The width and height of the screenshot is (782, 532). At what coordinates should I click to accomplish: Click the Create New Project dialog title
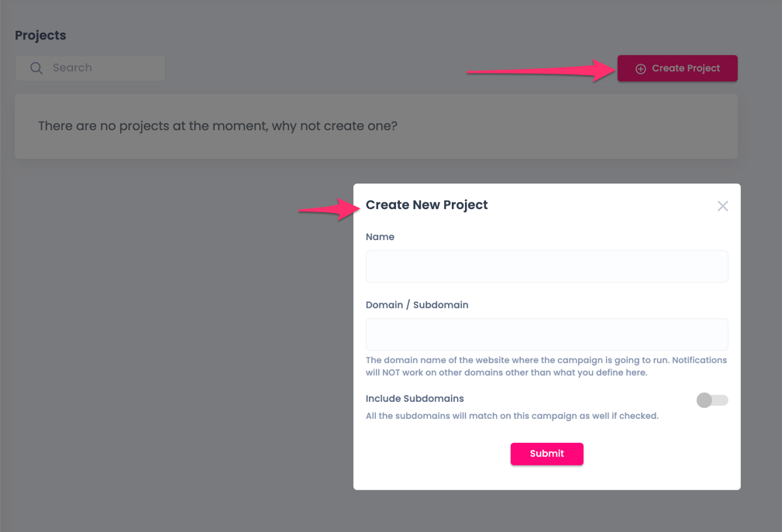tap(427, 205)
